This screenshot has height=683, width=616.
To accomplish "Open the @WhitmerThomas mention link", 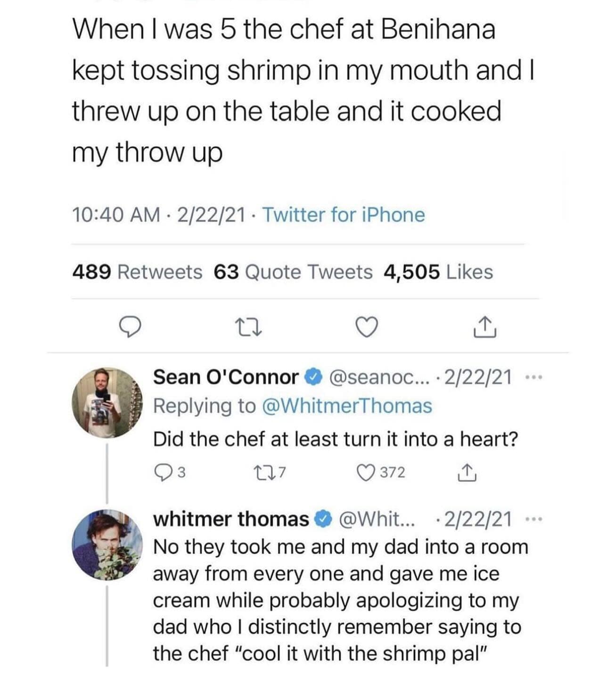I will tap(346, 406).
